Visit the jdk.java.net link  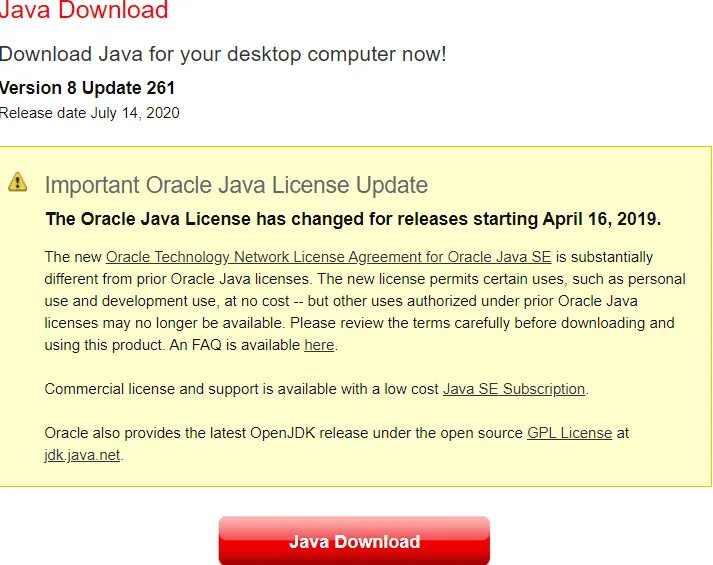pos(82,455)
